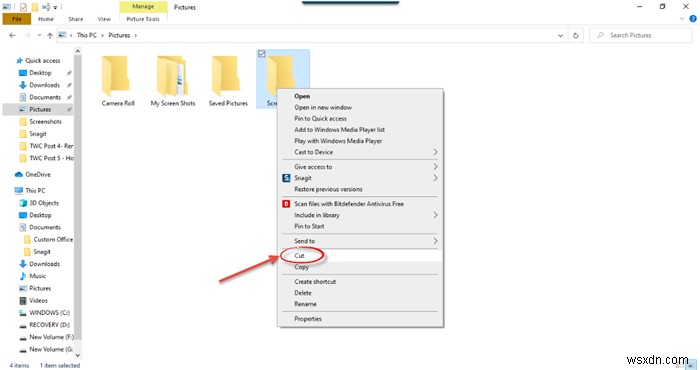Click the Bitdefender icon in the context menu
Screen dimensions: 700x370
coord(286,204)
